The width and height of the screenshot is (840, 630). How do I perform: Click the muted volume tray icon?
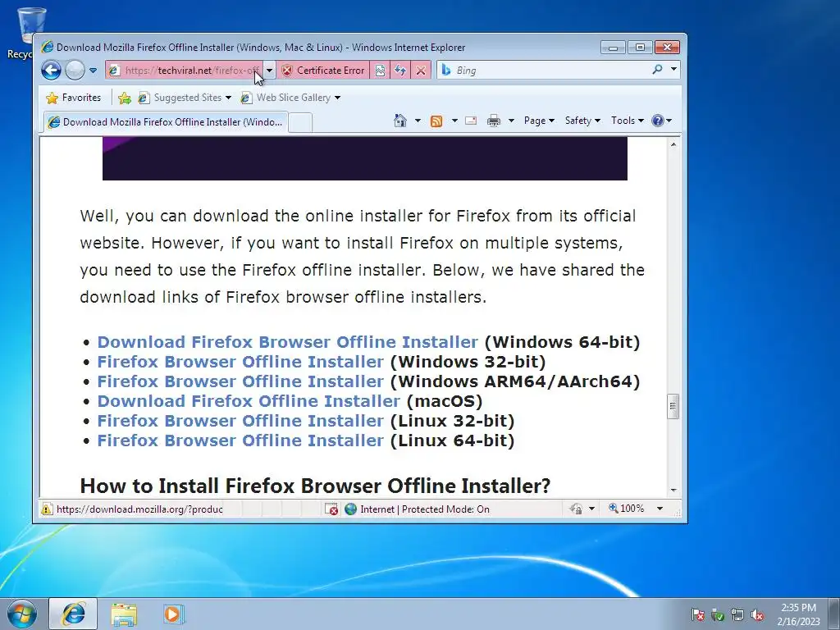point(757,614)
